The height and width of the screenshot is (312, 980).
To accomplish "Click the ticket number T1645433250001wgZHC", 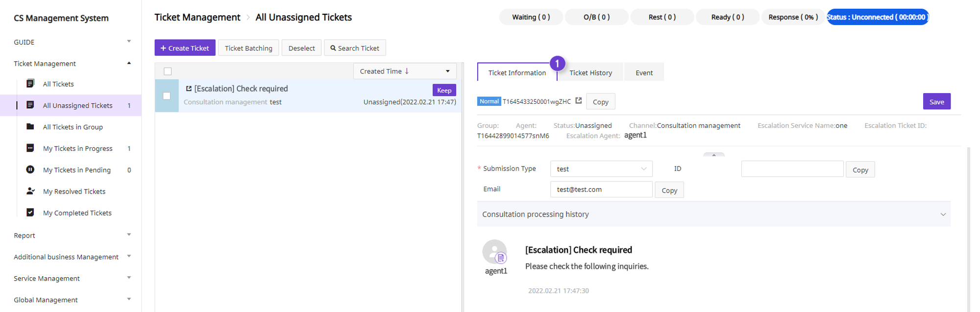I will tap(537, 101).
